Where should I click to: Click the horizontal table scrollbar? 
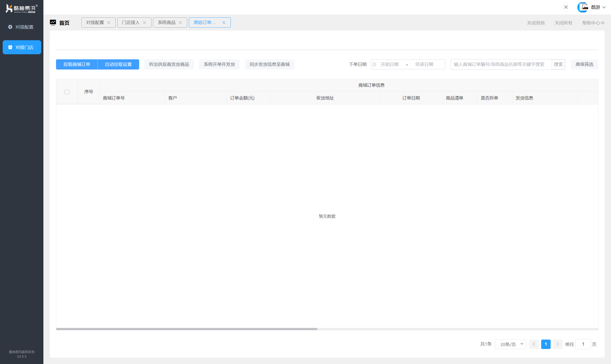[x=187, y=329]
